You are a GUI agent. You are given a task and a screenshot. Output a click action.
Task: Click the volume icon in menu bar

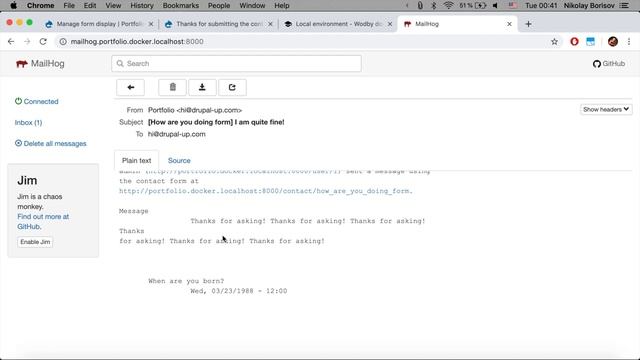pos(495,6)
